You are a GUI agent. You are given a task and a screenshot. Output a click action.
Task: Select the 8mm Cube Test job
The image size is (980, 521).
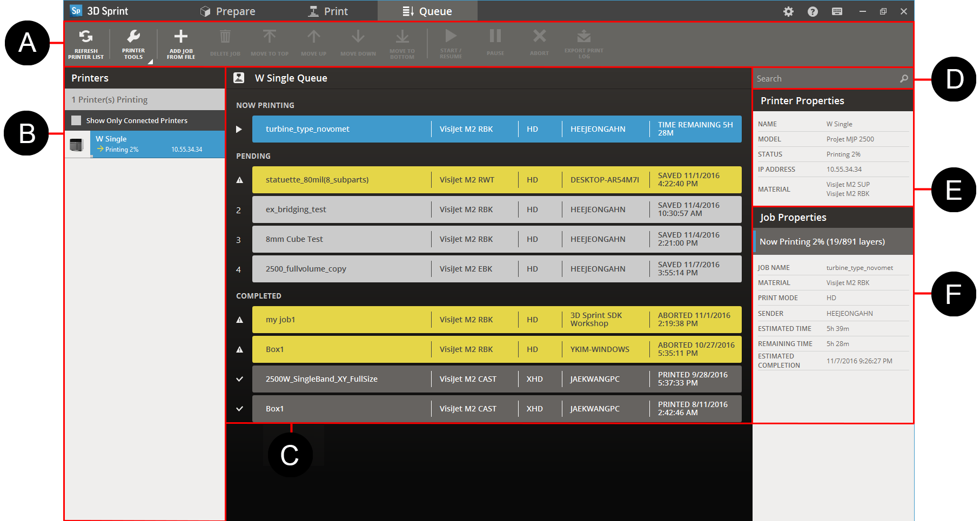(x=497, y=239)
